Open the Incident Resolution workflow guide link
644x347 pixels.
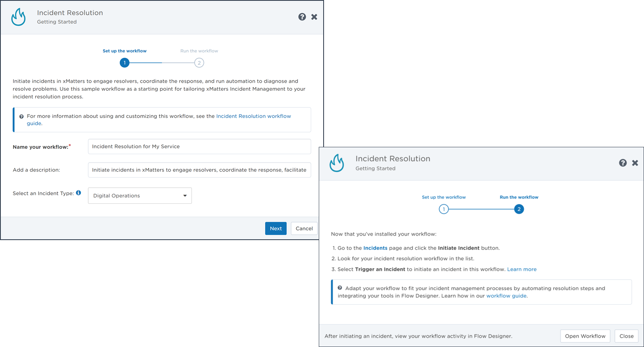253,116
